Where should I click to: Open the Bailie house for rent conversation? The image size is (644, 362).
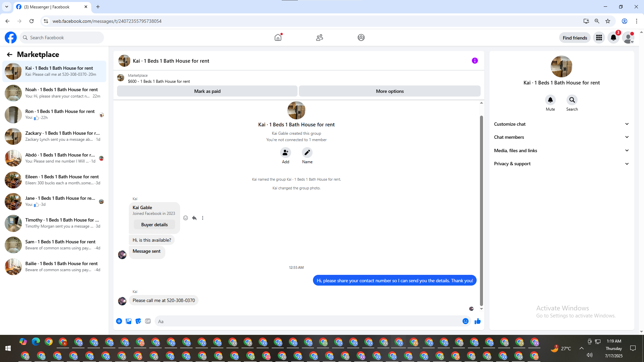tap(54, 267)
